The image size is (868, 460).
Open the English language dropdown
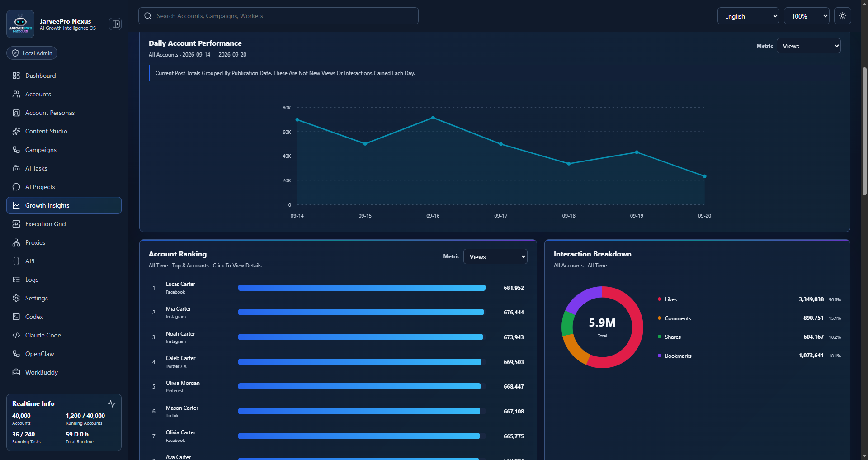tap(748, 16)
